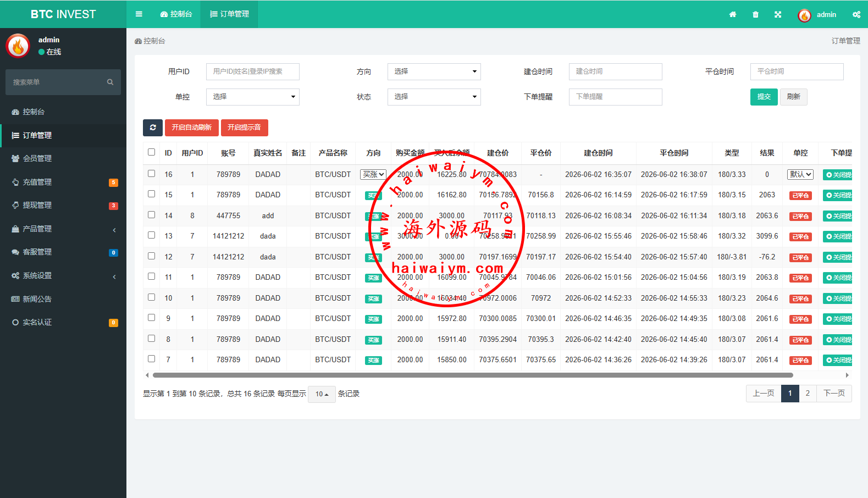Open 会员管理 in the sidebar
The height and width of the screenshot is (498, 868).
point(63,158)
